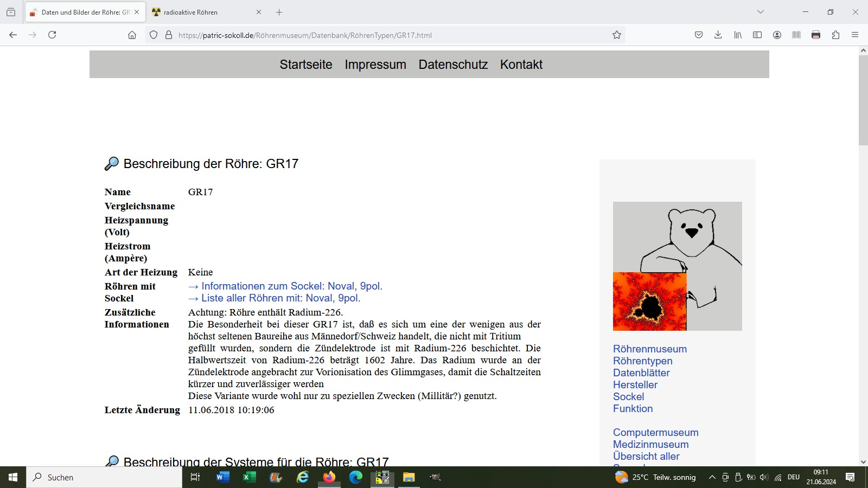
Task: Open the extensions puzzle icon
Action: pos(835,35)
